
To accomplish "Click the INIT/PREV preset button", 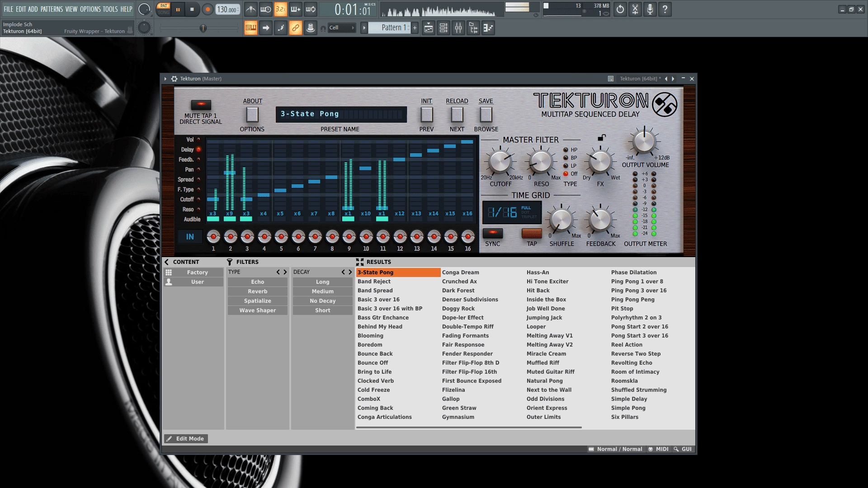I will (x=426, y=115).
